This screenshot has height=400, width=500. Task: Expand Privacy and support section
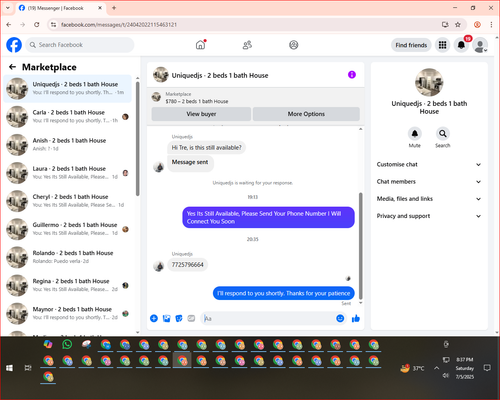click(x=429, y=216)
